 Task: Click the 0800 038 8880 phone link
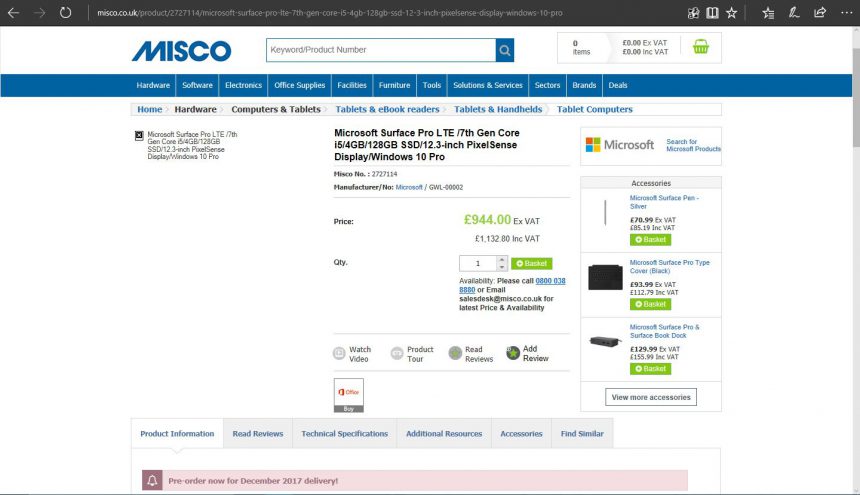pyautogui.click(x=512, y=285)
